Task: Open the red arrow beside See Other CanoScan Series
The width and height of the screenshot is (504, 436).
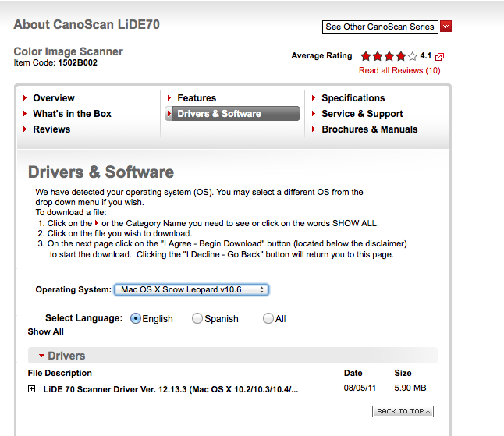Action: [x=445, y=27]
